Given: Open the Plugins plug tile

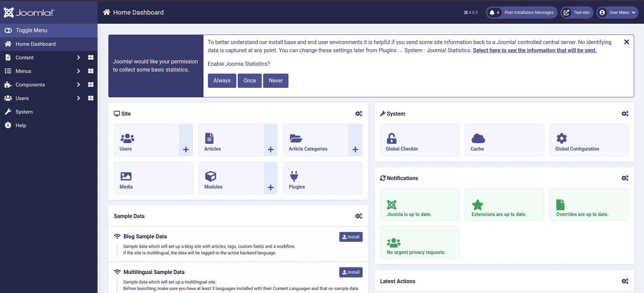Looking at the screenshot, I should [x=323, y=178].
